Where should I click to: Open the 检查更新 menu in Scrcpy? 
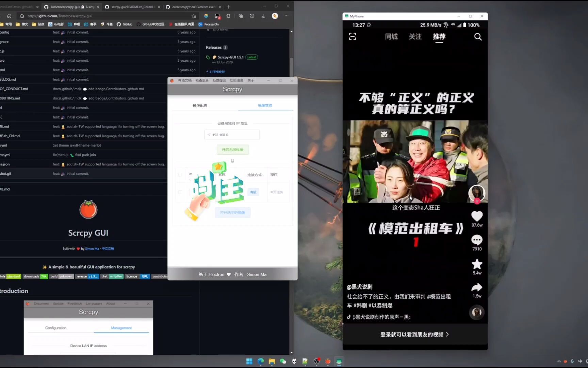point(202,80)
